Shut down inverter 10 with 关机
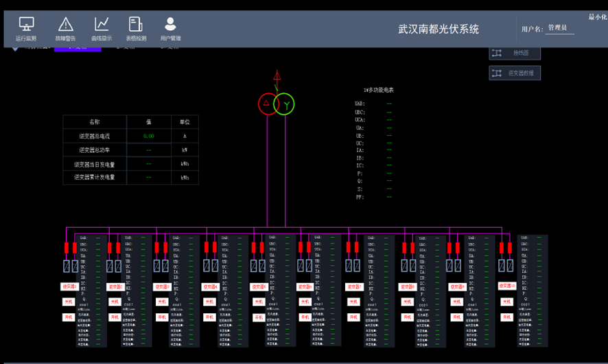The width and height of the screenshot is (608, 364). (507, 302)
